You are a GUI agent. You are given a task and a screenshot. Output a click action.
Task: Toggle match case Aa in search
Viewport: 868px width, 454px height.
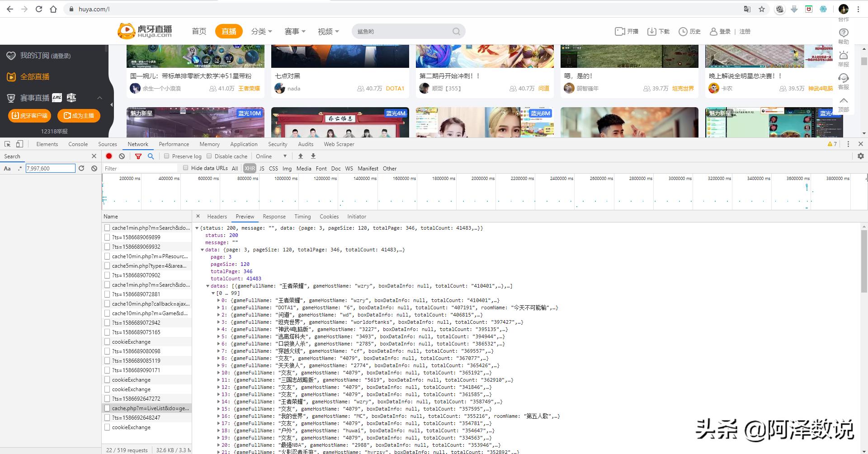point(7,168)
